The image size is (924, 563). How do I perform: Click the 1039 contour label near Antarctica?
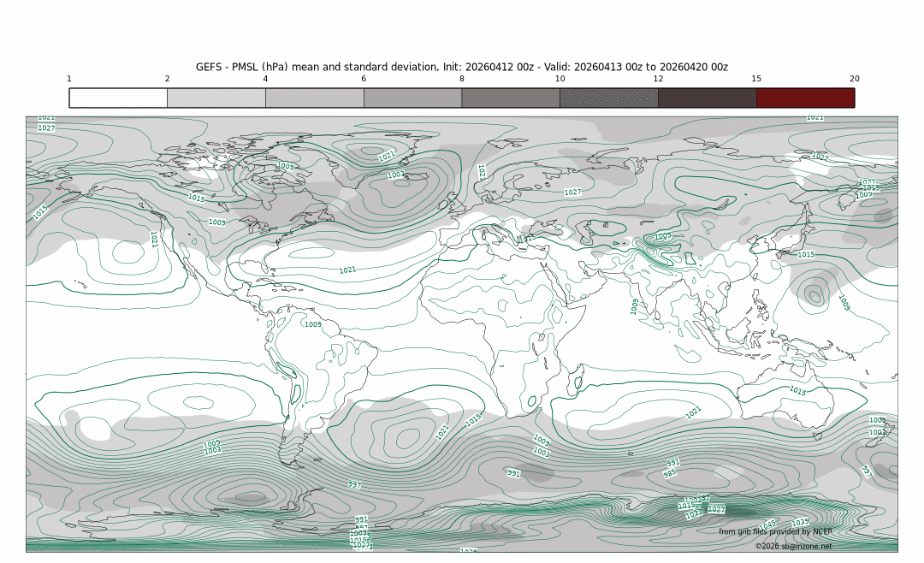(x=800, y=522)
